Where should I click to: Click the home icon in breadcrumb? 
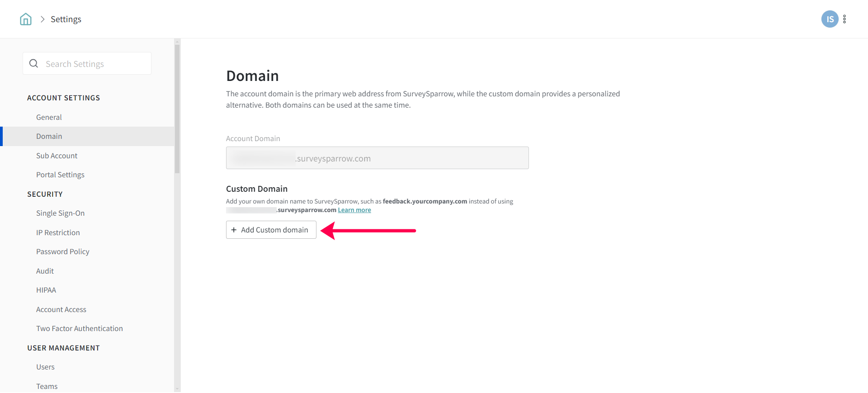click(x=26, y=19)
